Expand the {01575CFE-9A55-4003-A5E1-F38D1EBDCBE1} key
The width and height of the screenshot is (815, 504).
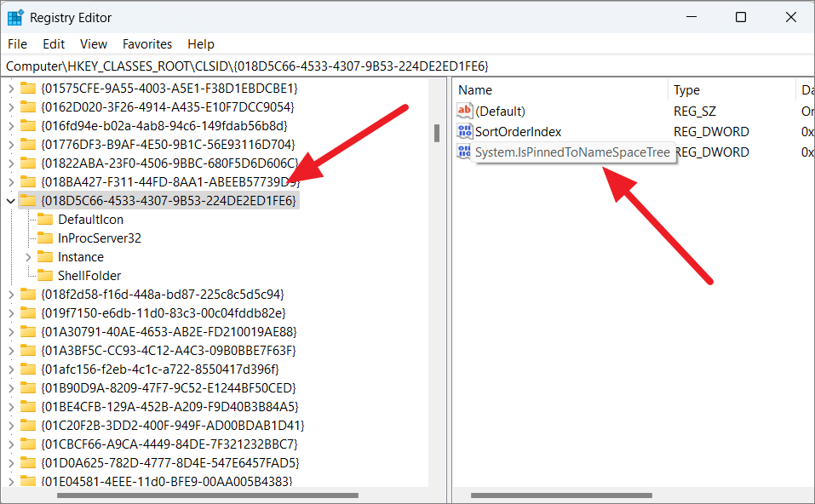pyautogui.click(x=11, y=89)
